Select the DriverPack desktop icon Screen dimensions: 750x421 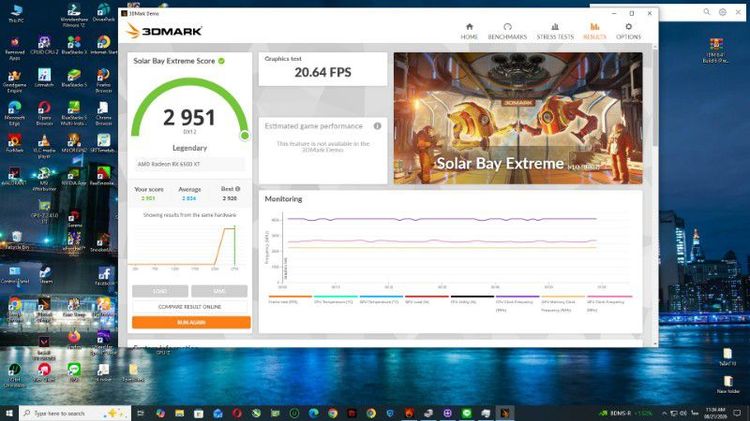click(104, 13)
